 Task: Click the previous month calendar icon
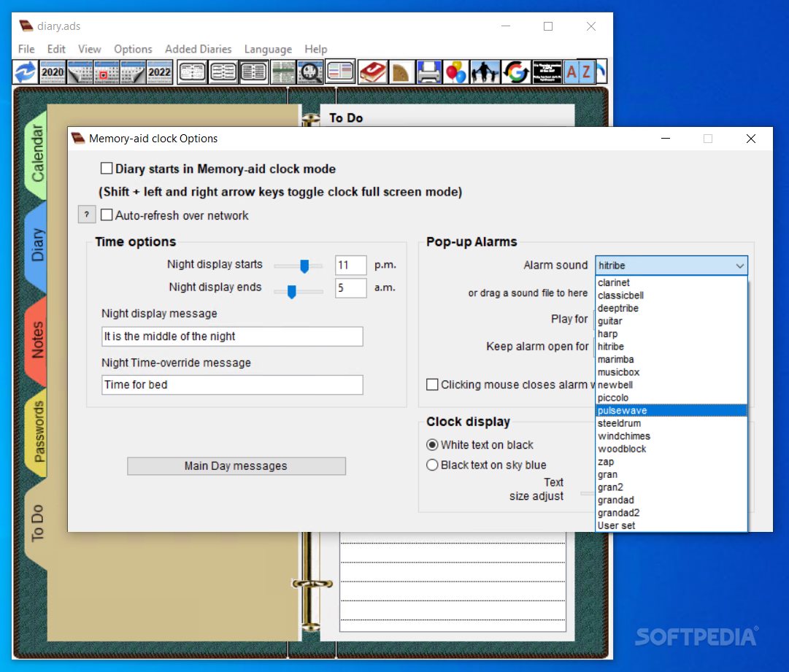point(80,72)
